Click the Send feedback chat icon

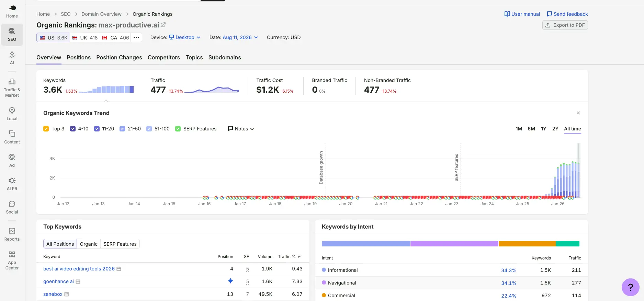(x=549, y=14)
